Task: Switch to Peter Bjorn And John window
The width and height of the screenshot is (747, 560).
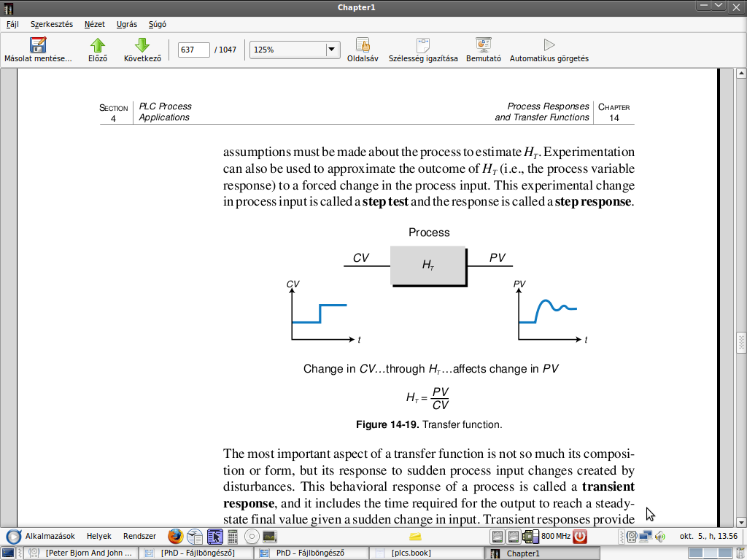Action: tap(82, 553)
